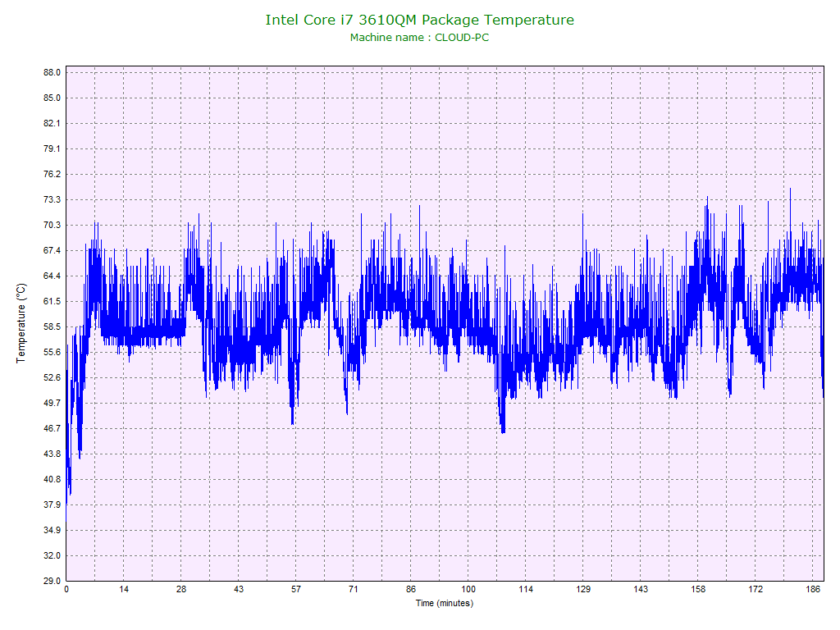The image size is (840, 630).
Task: Click the 'Machine name : CLOUD-PC' subtitle
Action: (x=419, y=38)
